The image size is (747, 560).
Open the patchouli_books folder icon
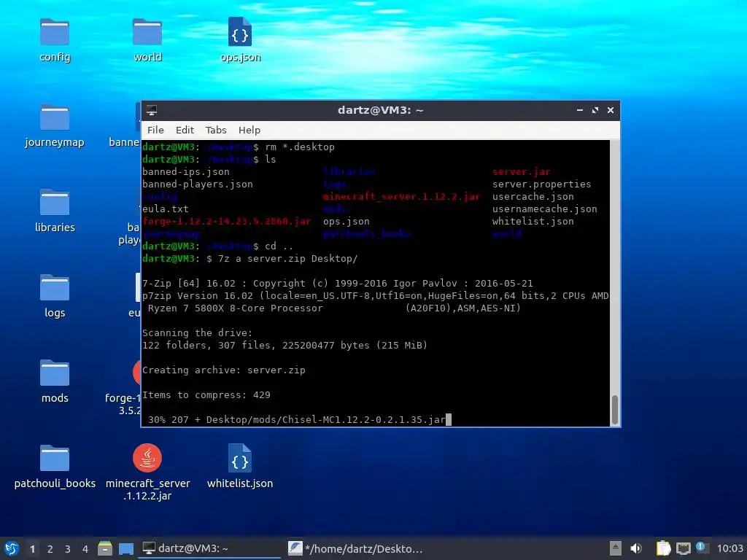(x=55, y=458)
